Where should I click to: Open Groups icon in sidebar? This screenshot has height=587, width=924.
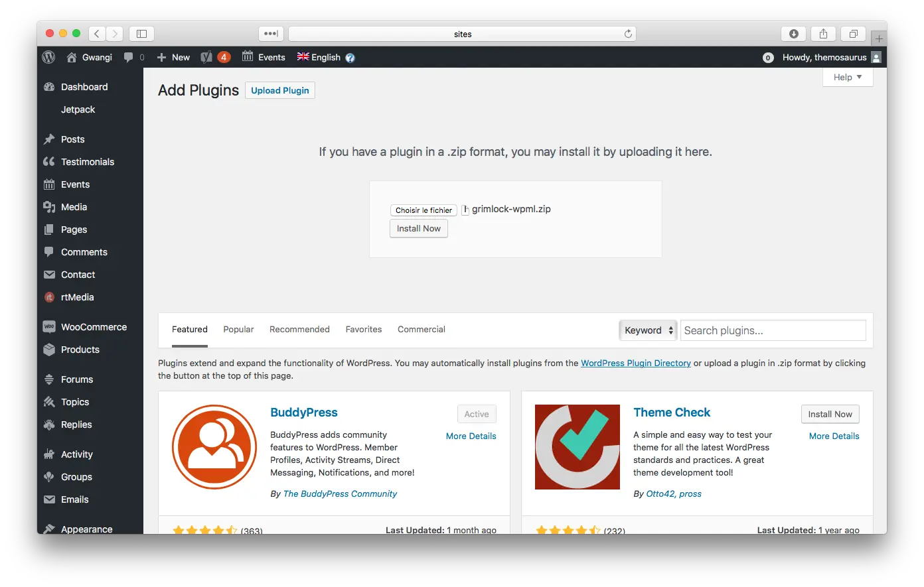49,477
